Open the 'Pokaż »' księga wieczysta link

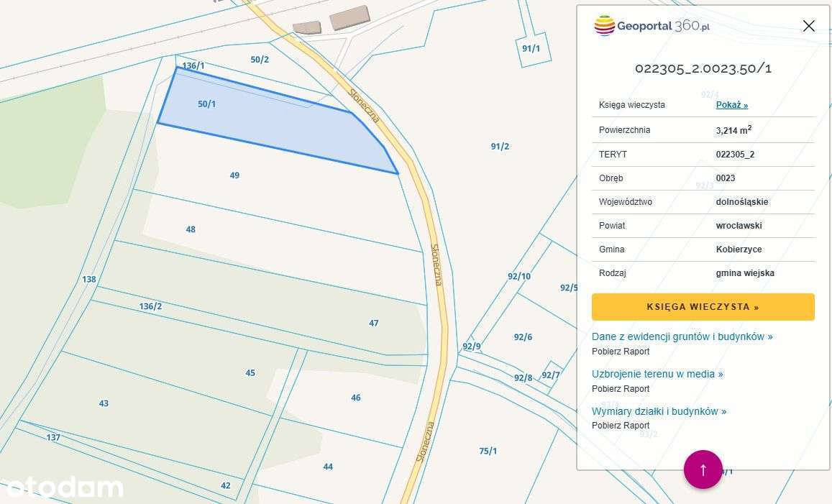click(x=732, y=105)
